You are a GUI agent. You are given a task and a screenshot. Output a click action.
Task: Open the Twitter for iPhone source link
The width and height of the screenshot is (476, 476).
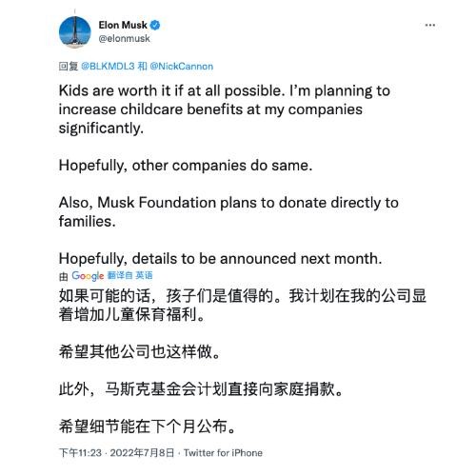pyautogui.click(x=223, y=453)
